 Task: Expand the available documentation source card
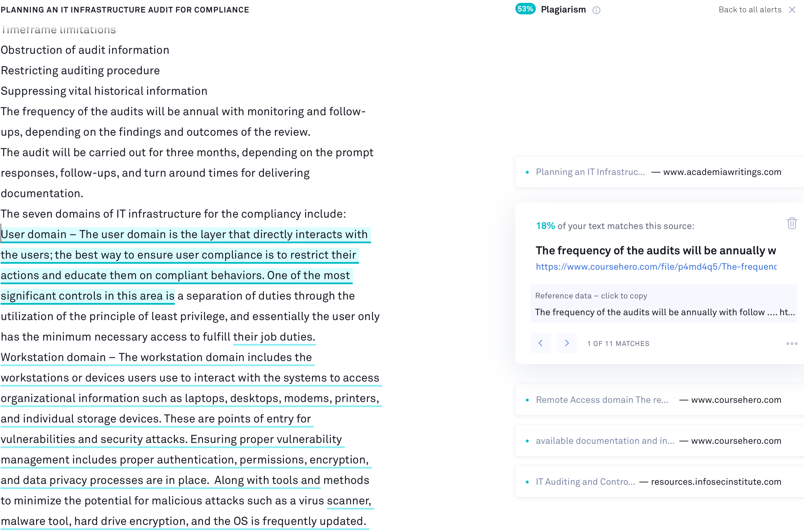point(659,441)
